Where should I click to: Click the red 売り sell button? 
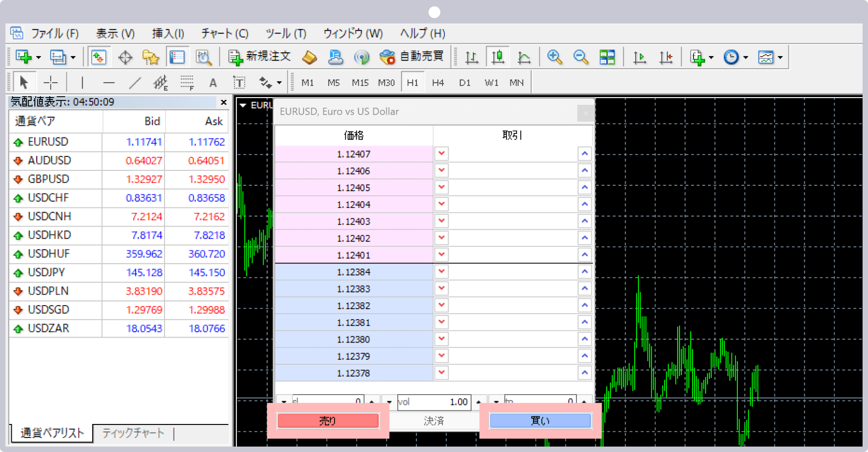[328, 421]
